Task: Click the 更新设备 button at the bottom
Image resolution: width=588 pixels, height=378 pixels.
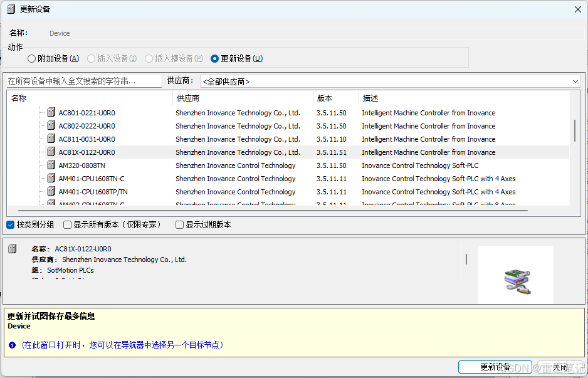Action: click(x=495, y=367)
